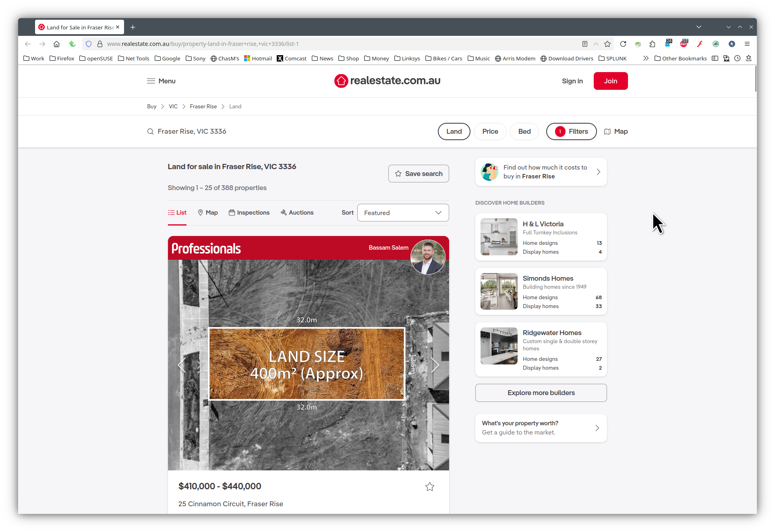The width and height of the screenshot is (775, 532).
Task: Open the Simonds Homes builder card
Action: pos(541,291)
